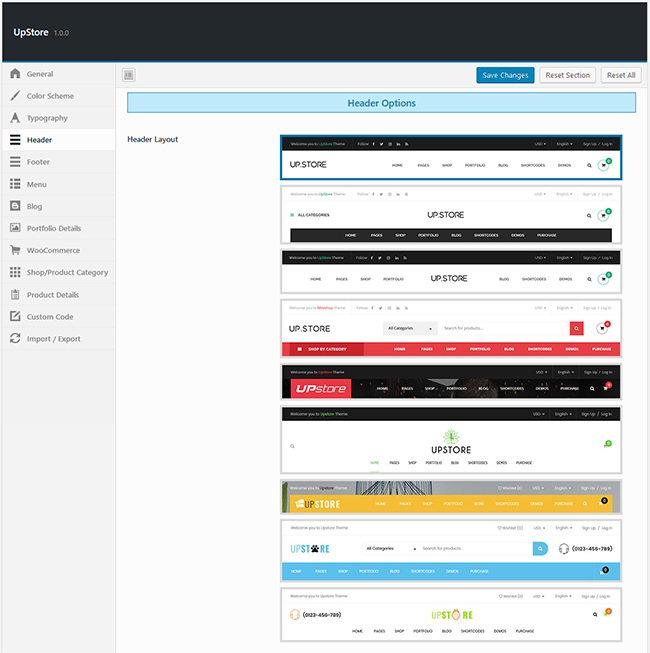This screenshot has width=650, height=653.
Task: Click the Typography pencil icon
Action: pyautogui.click(x=15, y=118)
